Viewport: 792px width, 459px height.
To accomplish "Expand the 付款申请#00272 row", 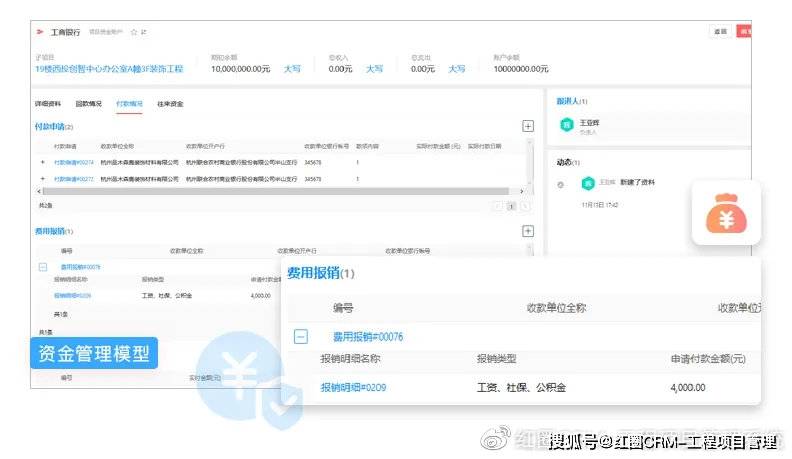I will coord(42,179).
